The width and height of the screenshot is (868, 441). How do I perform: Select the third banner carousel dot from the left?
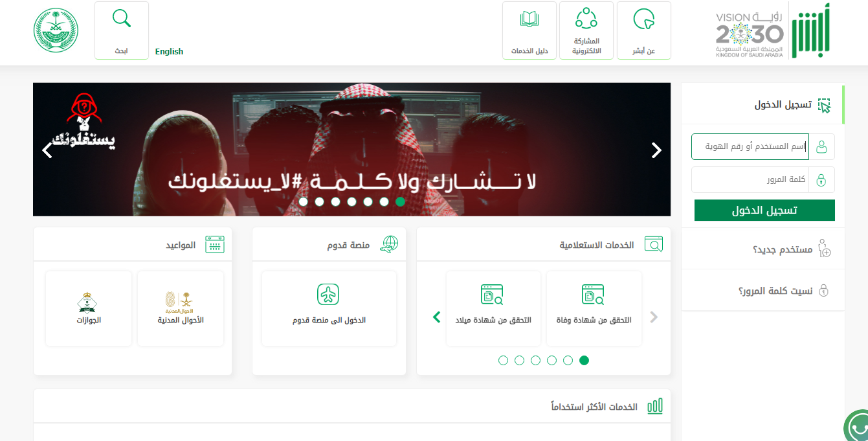point(336,201)
